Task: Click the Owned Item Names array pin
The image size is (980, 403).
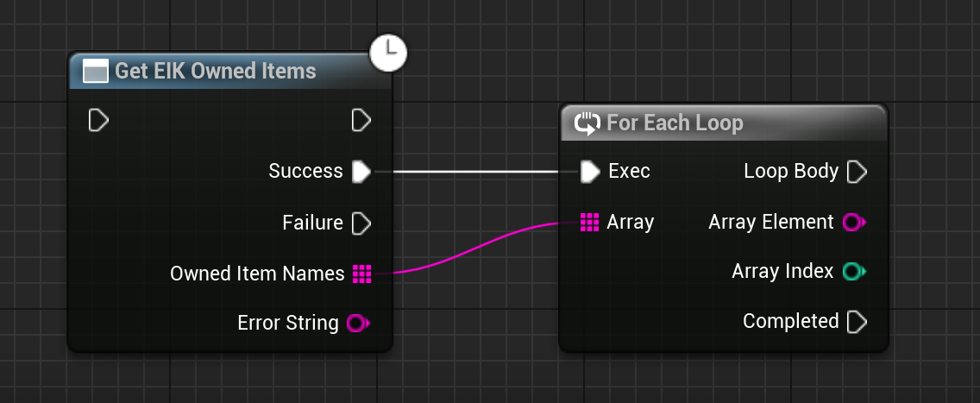Action: coord(361,274)
